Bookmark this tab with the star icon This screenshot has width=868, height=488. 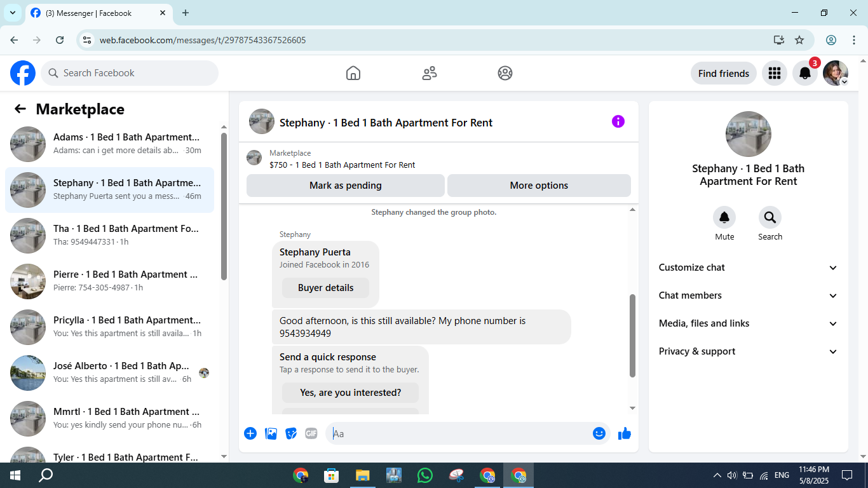(x=799, y=40)
